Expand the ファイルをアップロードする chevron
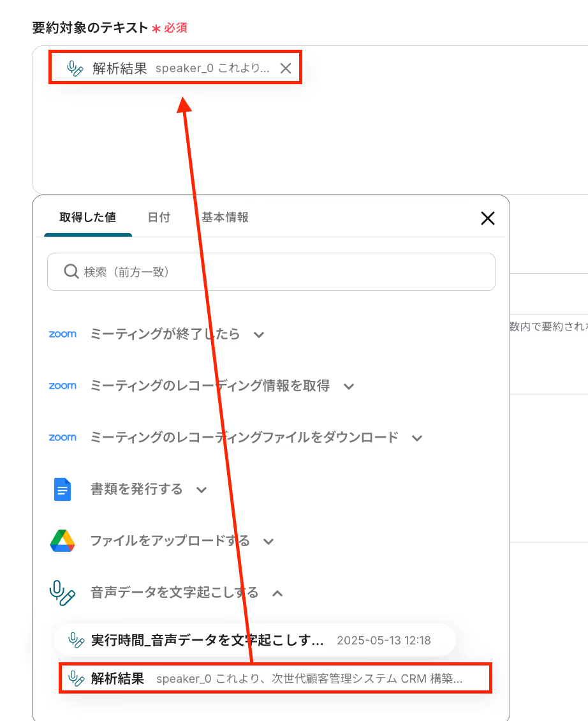 point(268,541)
